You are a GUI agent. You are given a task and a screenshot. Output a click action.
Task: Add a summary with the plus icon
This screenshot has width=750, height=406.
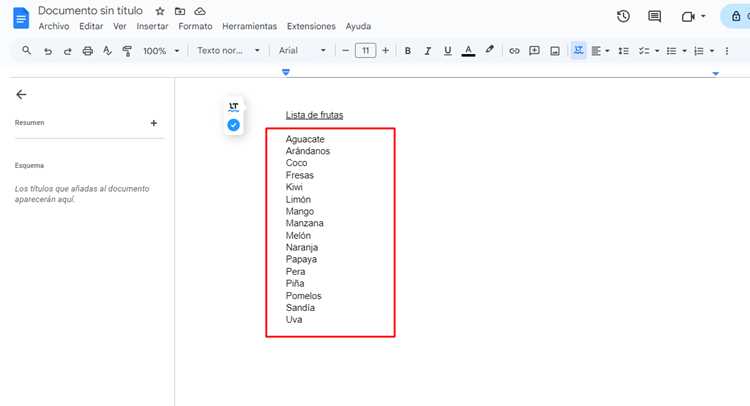tap(154, 123)
